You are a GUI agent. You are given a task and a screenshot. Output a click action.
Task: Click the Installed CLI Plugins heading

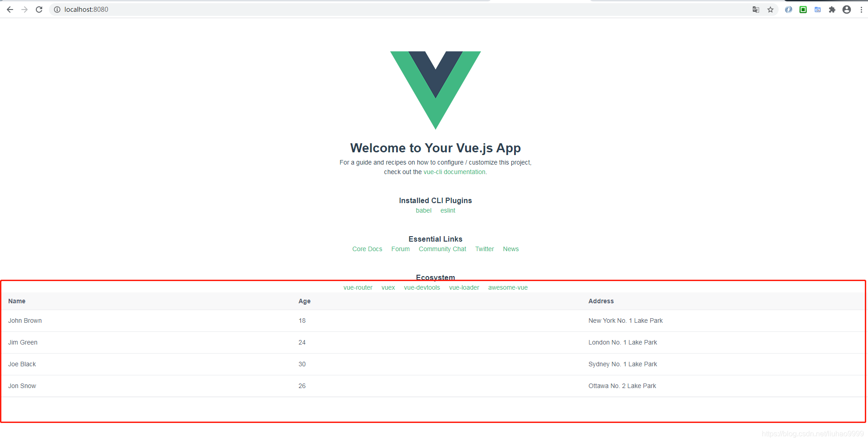point(436,201)
